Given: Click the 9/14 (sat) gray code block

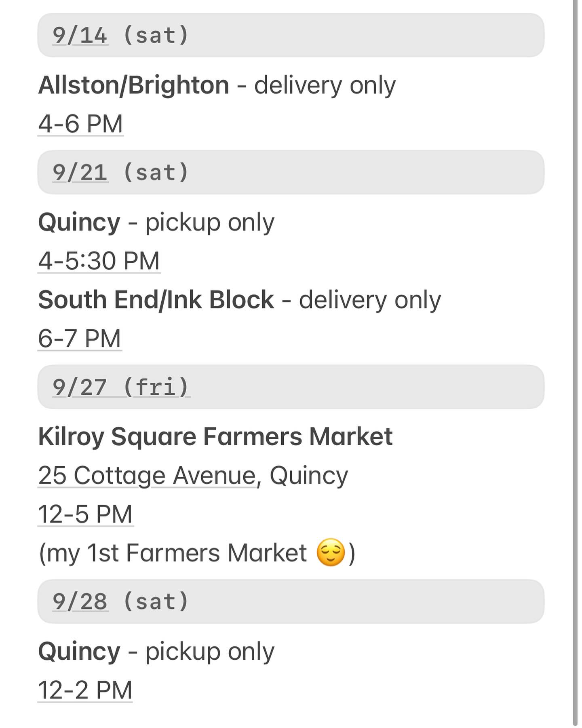Looking at the screenshot, I should (291, 35).
